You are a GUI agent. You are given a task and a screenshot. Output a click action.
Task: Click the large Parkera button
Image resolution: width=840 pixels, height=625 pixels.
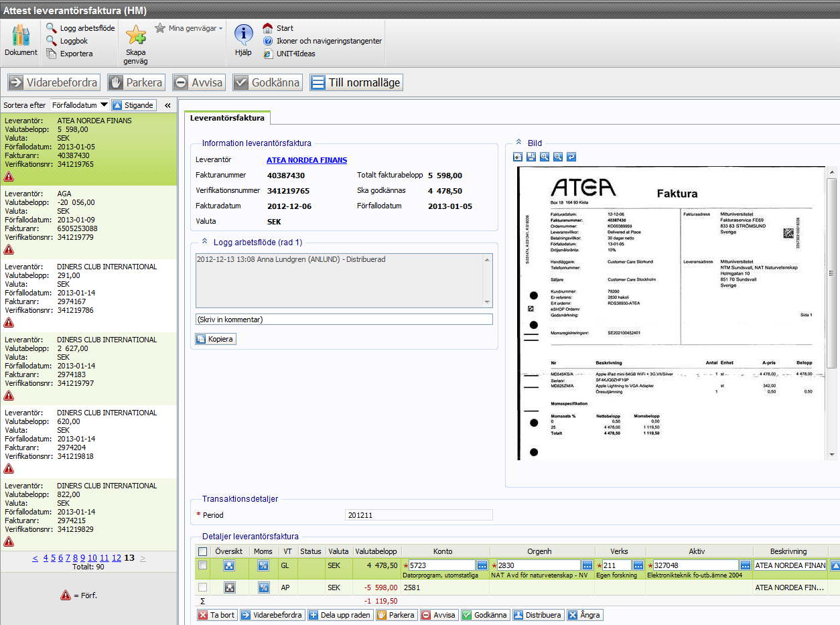(136, 82)
